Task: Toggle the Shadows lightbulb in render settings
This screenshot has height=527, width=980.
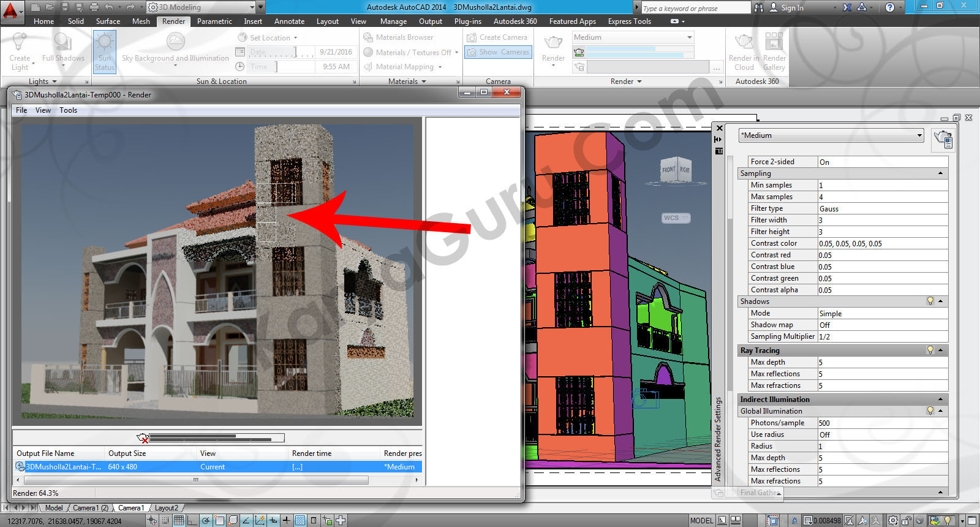Action: coord(930,301)
